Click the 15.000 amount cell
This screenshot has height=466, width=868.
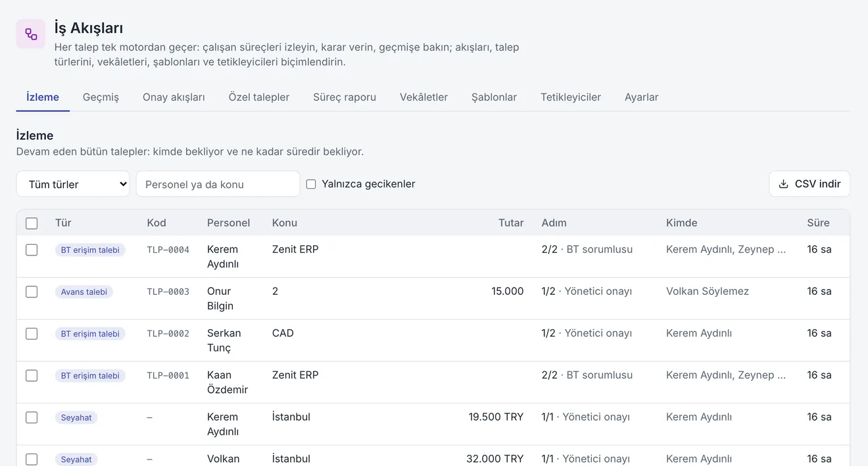(x=508, y=291)
